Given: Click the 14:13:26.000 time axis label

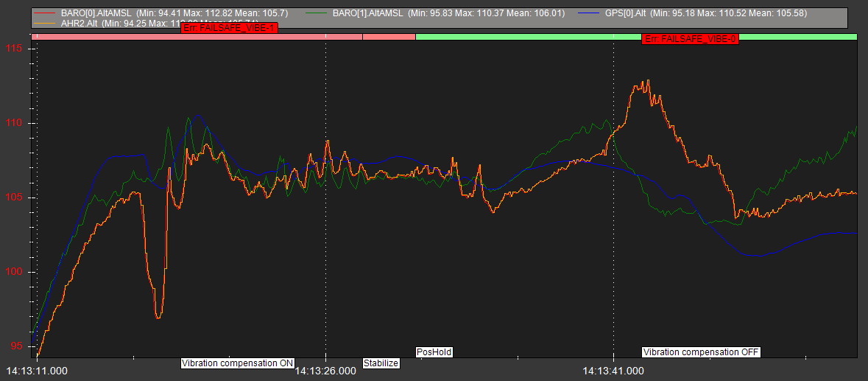Looking at the screenshot, I should tap(325, 371).
